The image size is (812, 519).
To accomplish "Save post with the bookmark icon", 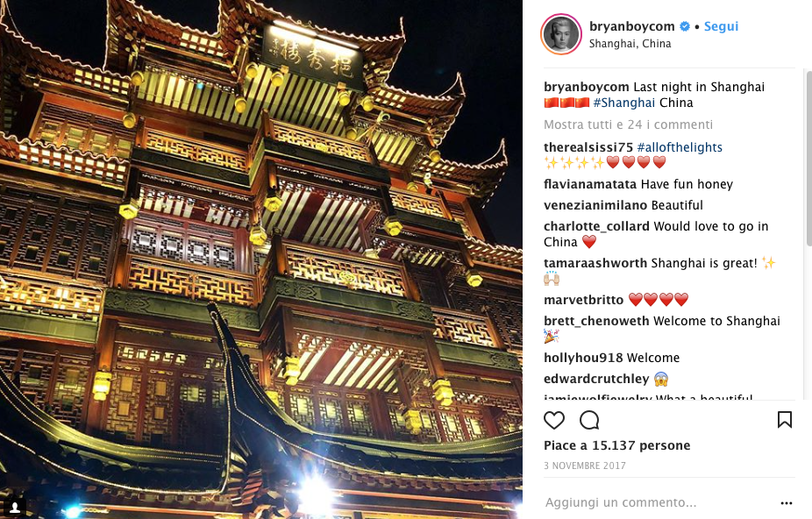I will [x=785, y=420].
